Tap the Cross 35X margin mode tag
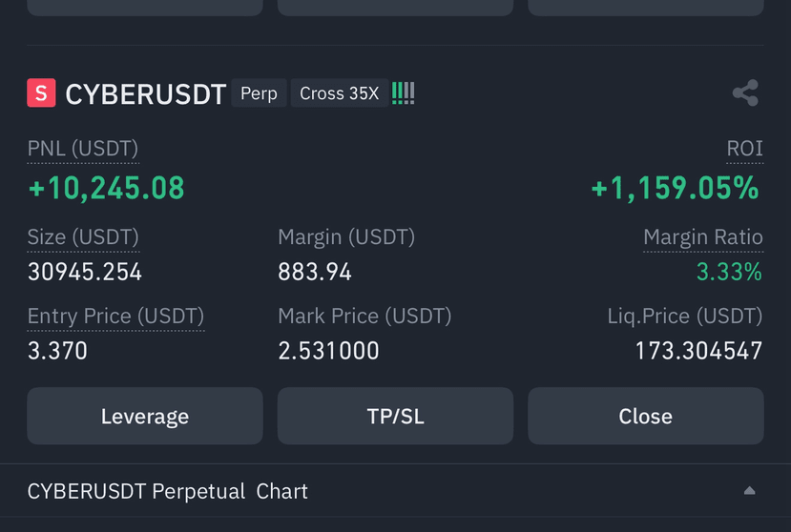The height and width of the screenshot is (532, 791). point(340,93)
